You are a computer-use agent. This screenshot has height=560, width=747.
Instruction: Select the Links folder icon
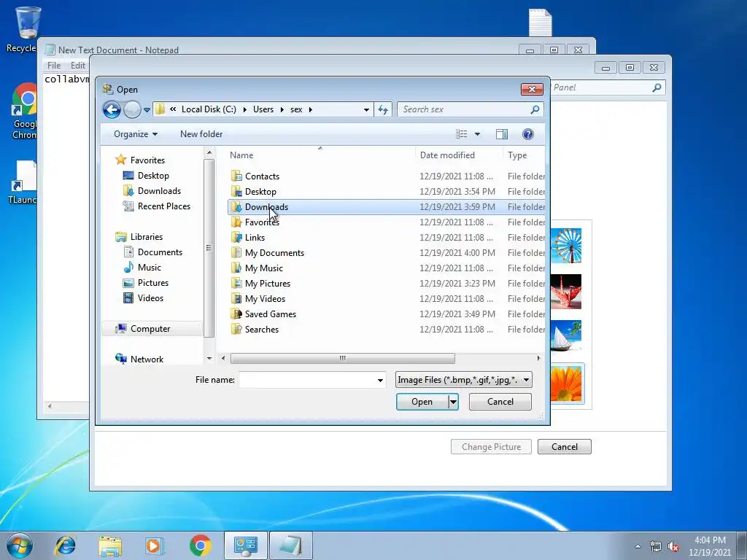236,238
